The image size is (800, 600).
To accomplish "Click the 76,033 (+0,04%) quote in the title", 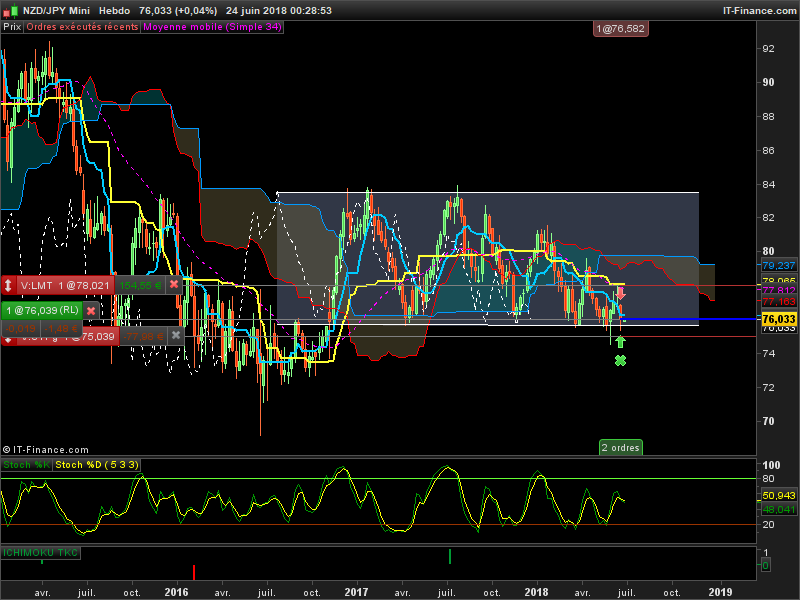I will coord(178,10).
